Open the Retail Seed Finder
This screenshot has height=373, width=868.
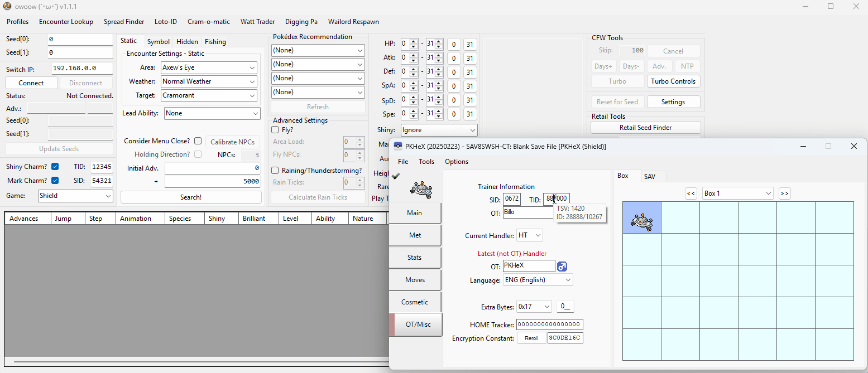pyautogui.click(x=645, y=128)
